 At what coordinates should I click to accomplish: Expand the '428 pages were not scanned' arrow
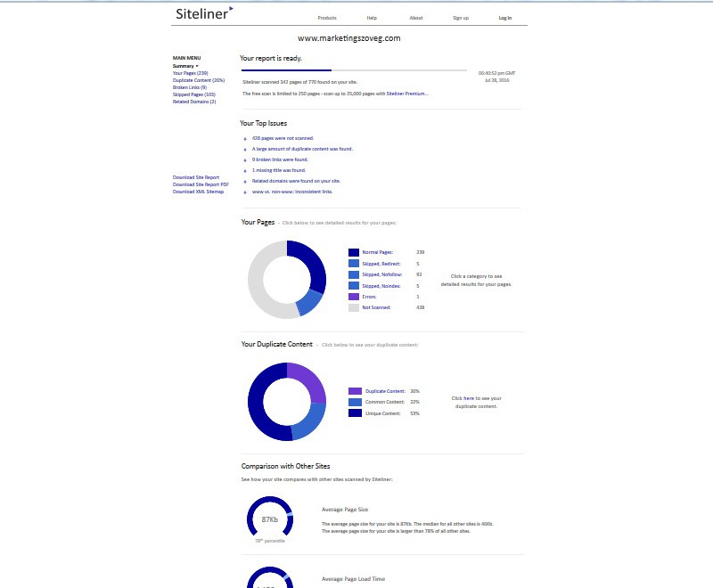point(245,139)
